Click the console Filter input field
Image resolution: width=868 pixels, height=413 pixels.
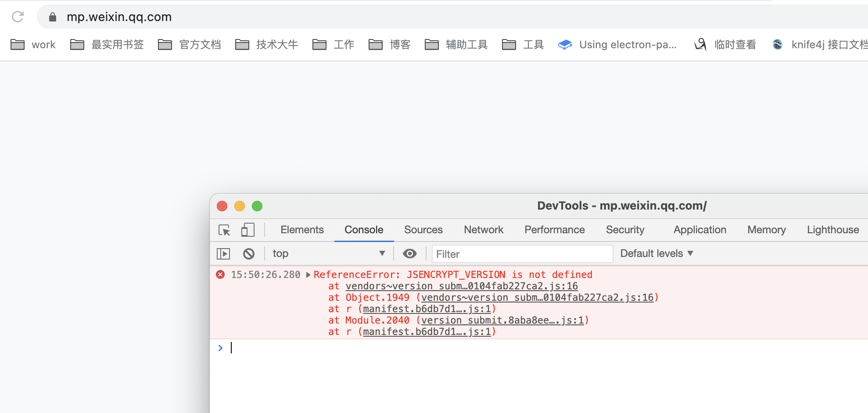522,254
